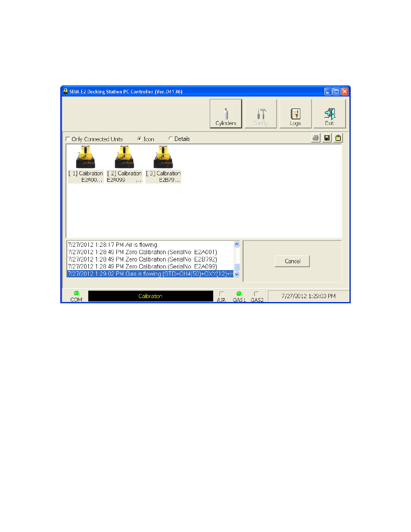411x532 pixels.
Task: Open the Cylinders setup button
Action: [x=226, y=114]
